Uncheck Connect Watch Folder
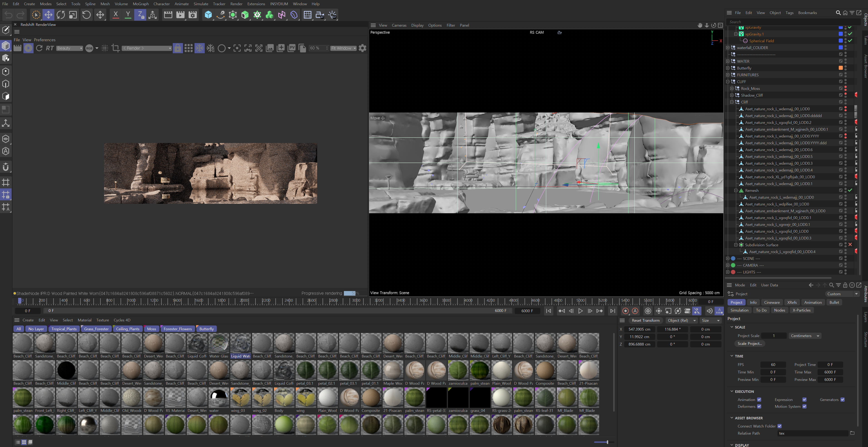 coord(779,426)
